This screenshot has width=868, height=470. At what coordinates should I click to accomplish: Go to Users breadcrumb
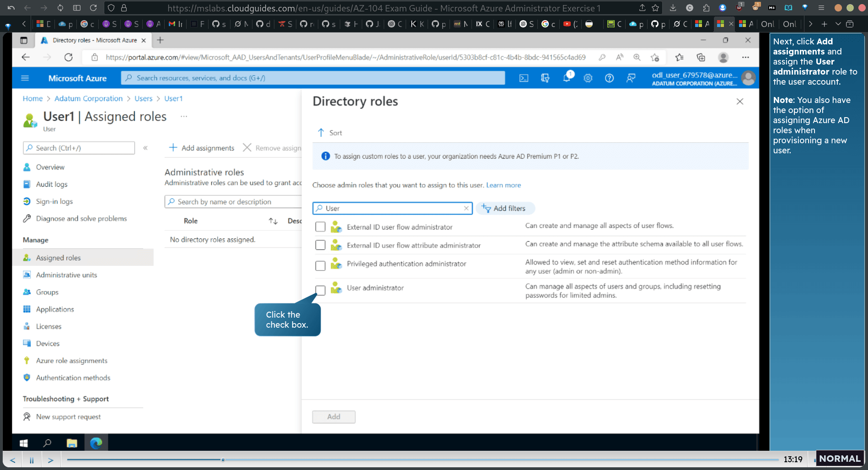pyautogui.click(x=143, y=98)
